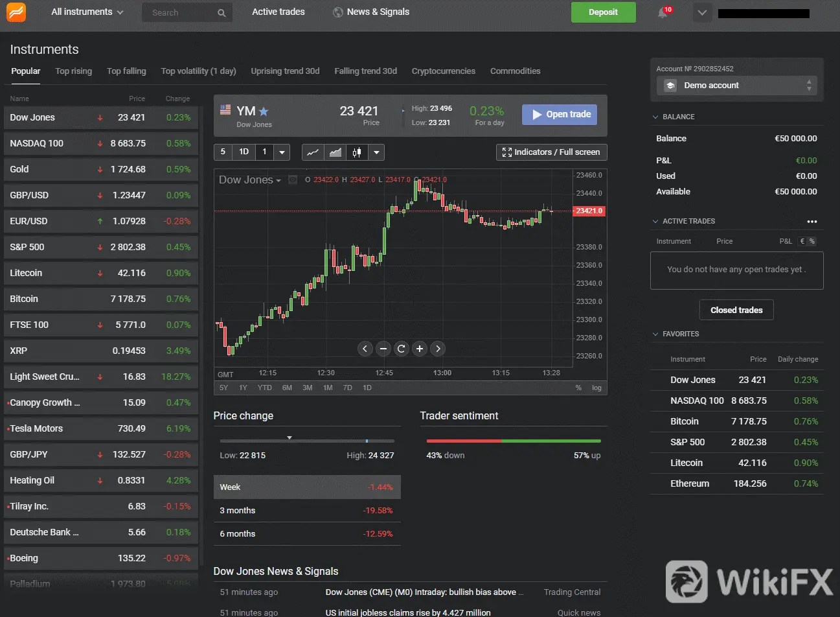Open the Demo account selector
This screenshot has height=617, width=840.
tap(737, 86)
